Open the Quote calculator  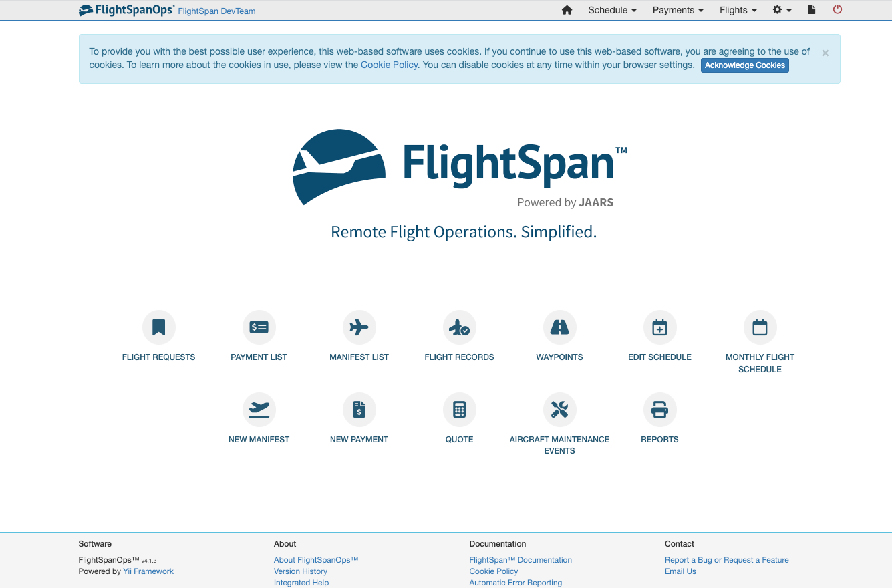tap(459, 409)
